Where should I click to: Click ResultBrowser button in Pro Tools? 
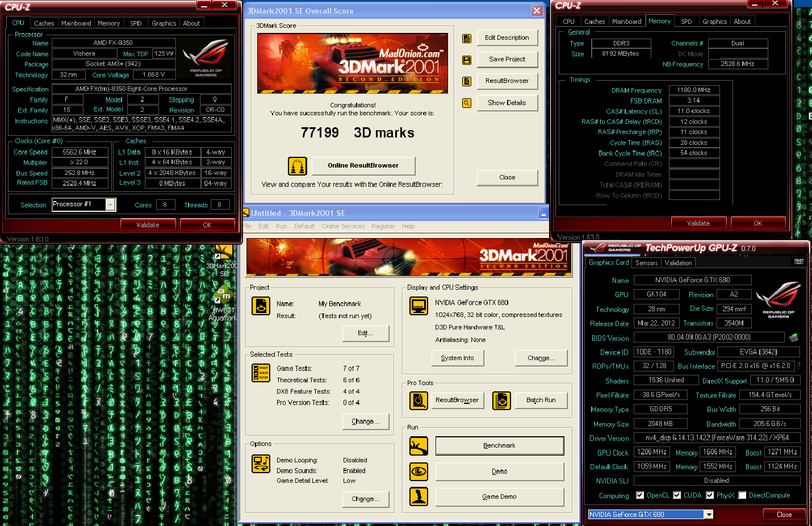click(x=458, y=400)
